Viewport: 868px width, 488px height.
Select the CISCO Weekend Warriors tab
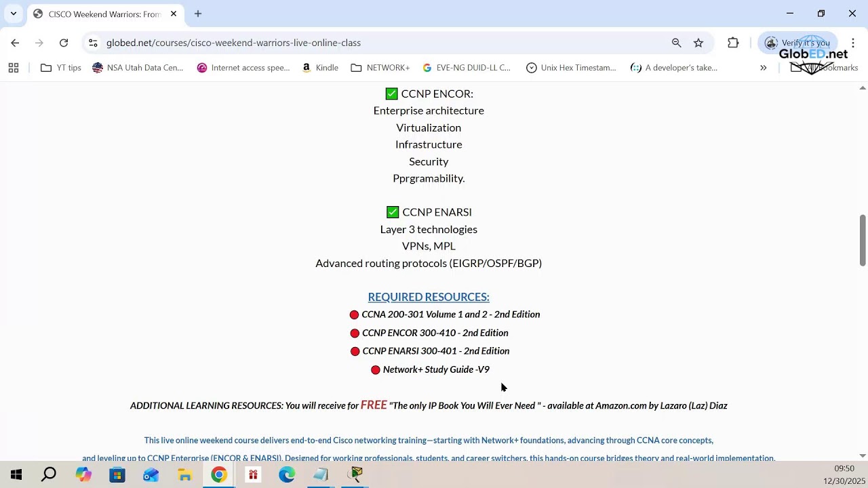pyautogui.click(x=104, y=14)
